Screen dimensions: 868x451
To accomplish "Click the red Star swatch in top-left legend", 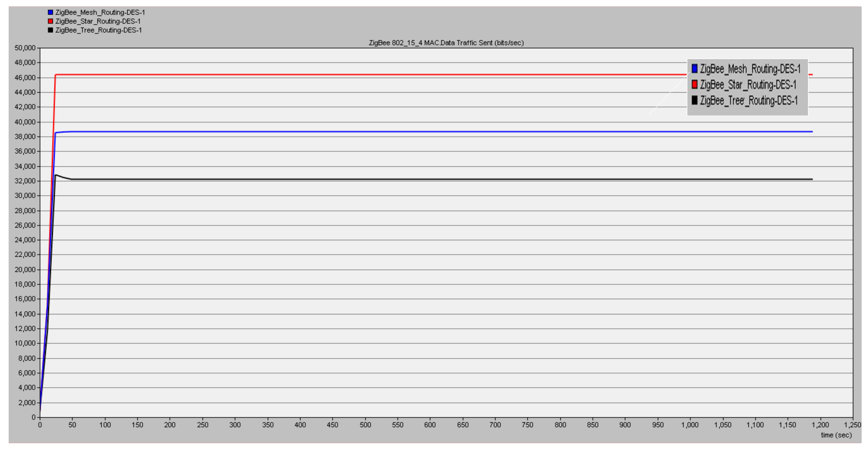I will [50, 21].
